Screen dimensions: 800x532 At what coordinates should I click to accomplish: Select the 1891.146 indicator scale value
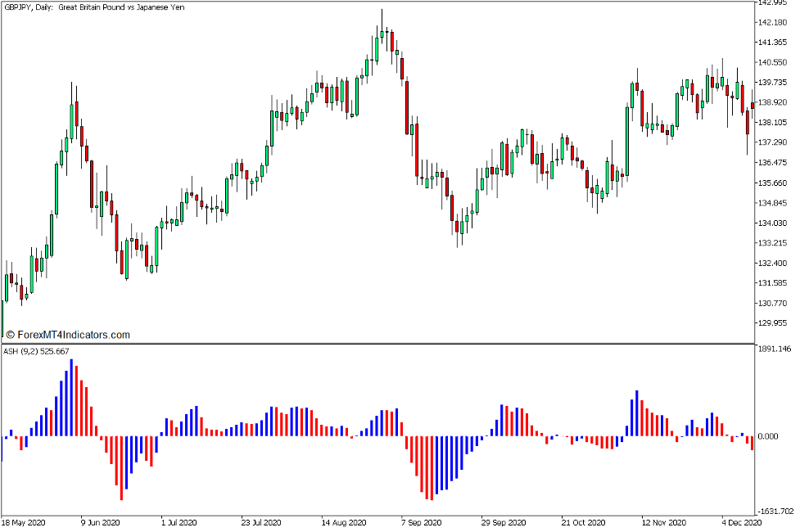[x=775, y=349]
